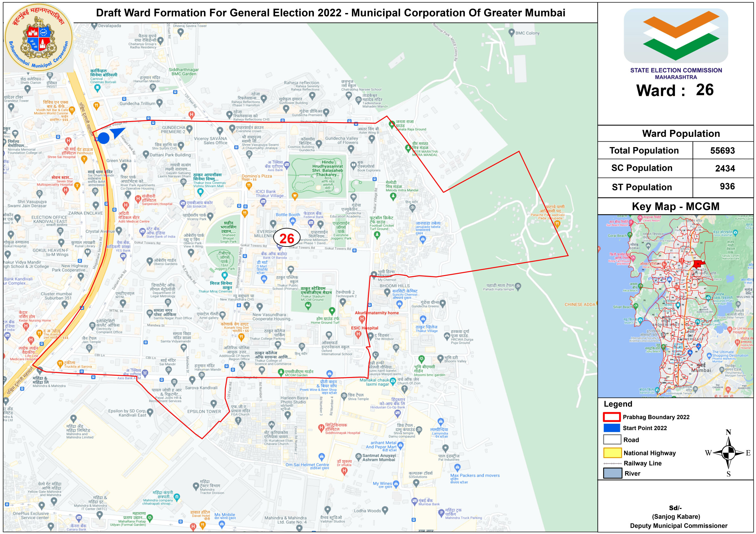The image size is (756, 534).
Task: Click the Thakur Miraj Cinemas teal pin
Action: 224,275
